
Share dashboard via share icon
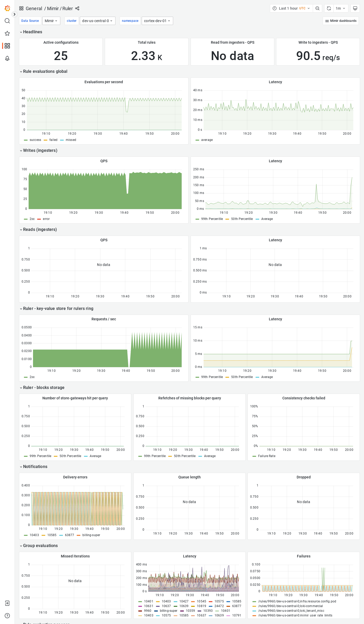(77, 8)
